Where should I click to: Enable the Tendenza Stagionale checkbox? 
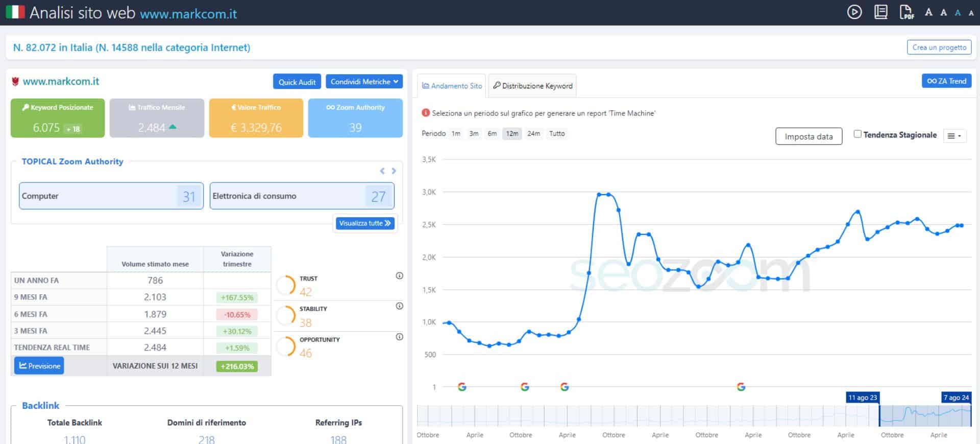(x=857, y=134)
